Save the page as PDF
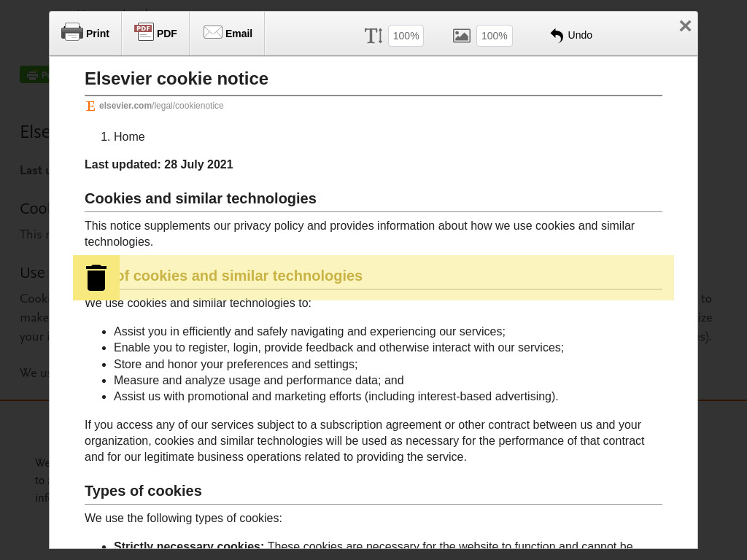This screenshot has height=560, width=747. tap(156, 34)
